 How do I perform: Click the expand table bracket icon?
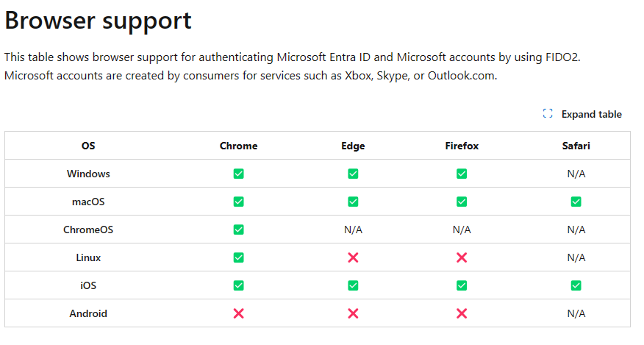coord(548,113)
